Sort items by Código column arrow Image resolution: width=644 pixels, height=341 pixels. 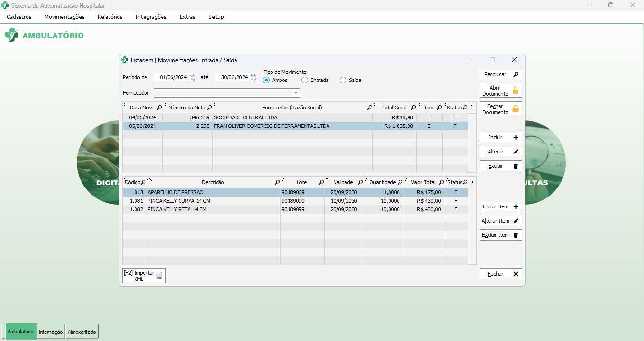149,180
